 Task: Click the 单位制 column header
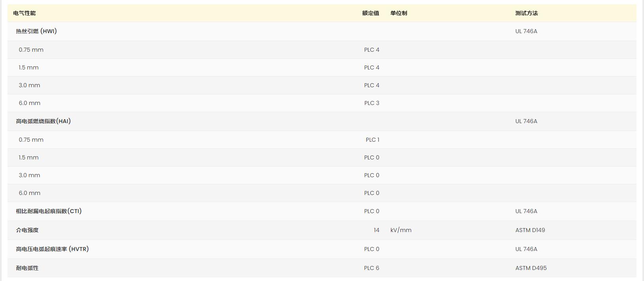click(398, 13)
